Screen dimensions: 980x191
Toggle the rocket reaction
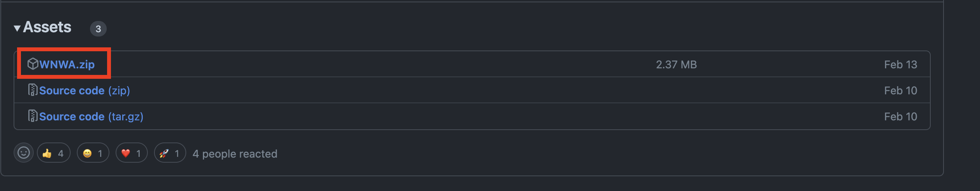pos(170,153)
